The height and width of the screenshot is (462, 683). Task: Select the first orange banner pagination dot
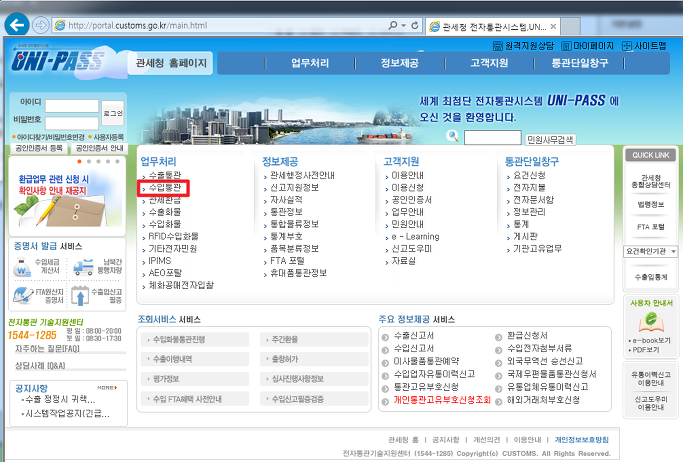pos(79,162)
